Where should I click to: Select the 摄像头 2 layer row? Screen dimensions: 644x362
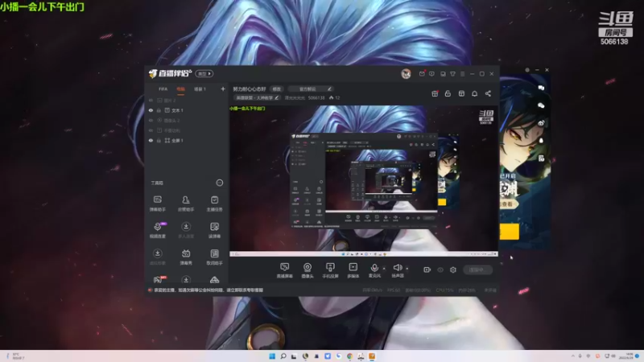(x=186, y=120)
